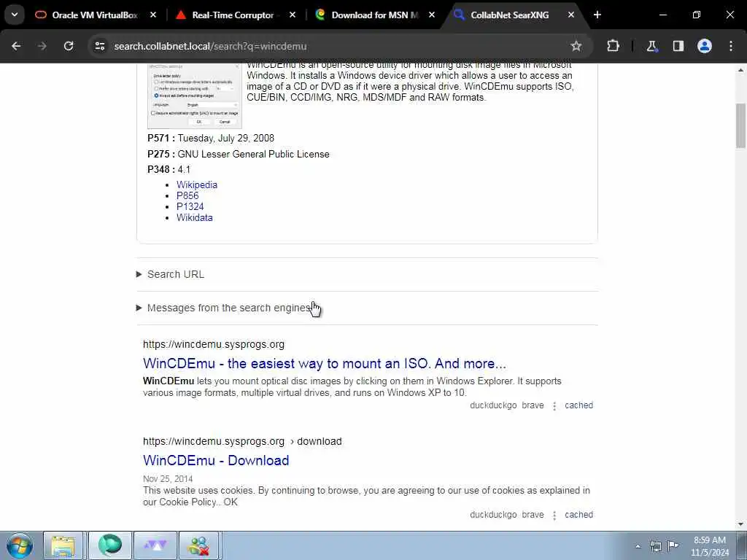View site information icon in address bar
This screenshot has height=560, width=747.
point(99,46)
